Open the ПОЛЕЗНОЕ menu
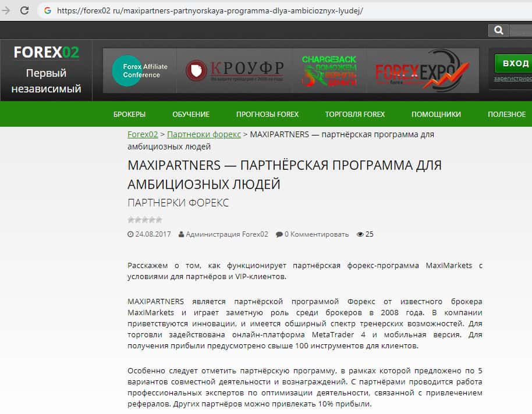This screenshot has height=414, width=532. (x=506, y=115)
